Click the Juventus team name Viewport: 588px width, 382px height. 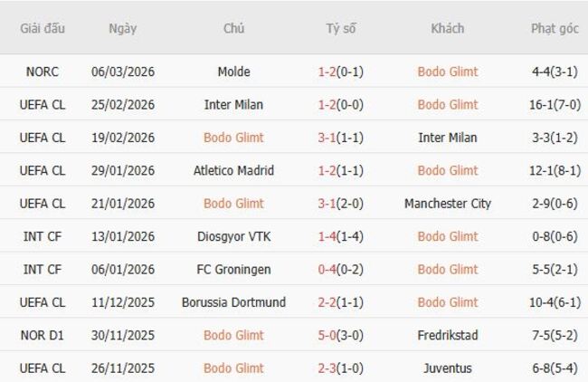[x=448, y=368]
